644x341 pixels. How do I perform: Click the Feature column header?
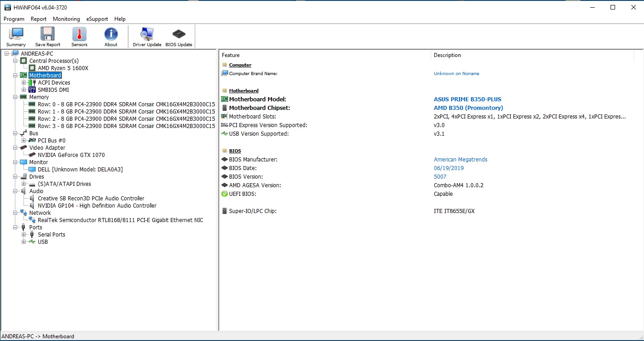point(325,55)
